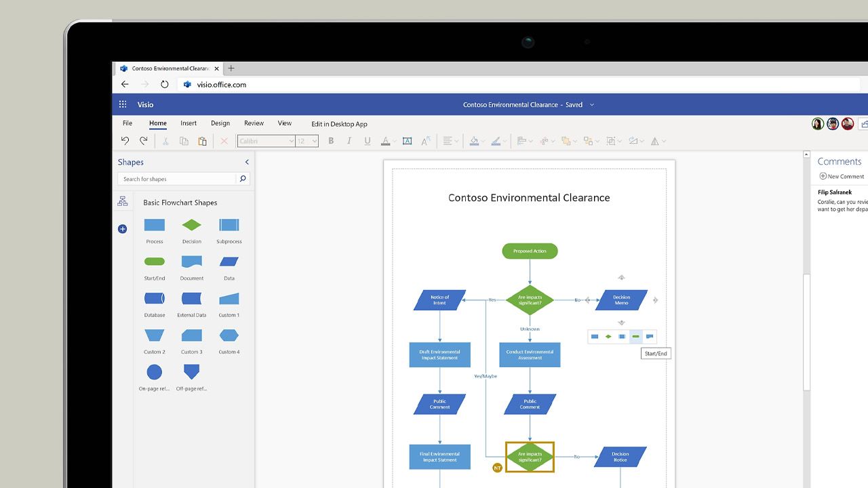
Task: Reload the browser page
Action: tap(164, 85)
